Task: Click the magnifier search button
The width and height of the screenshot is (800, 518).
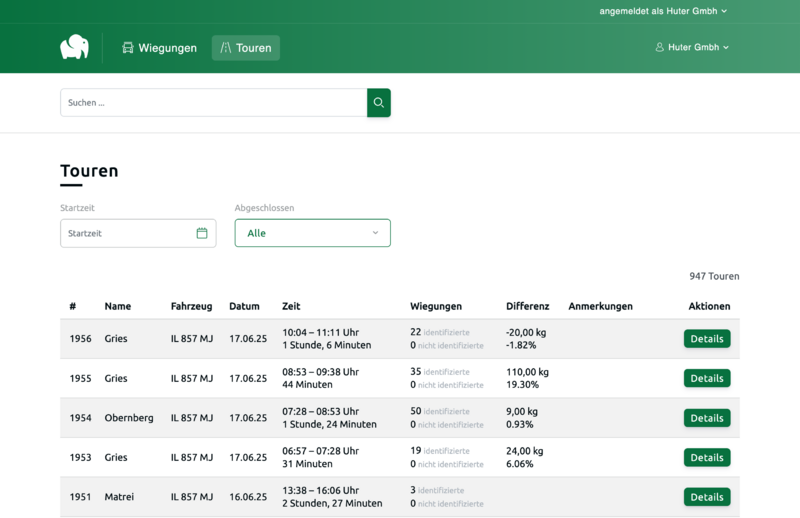Action: tap(379, 103)
